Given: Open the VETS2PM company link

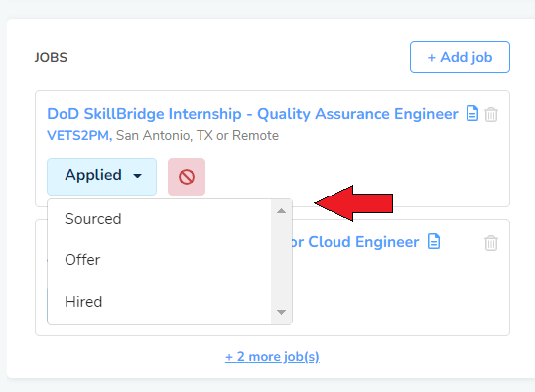Looking at the screenshot, I should click(x=79, y=135).
